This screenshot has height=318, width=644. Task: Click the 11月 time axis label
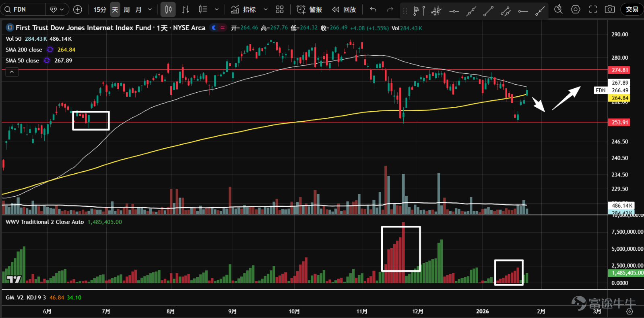tap(362, 311)
